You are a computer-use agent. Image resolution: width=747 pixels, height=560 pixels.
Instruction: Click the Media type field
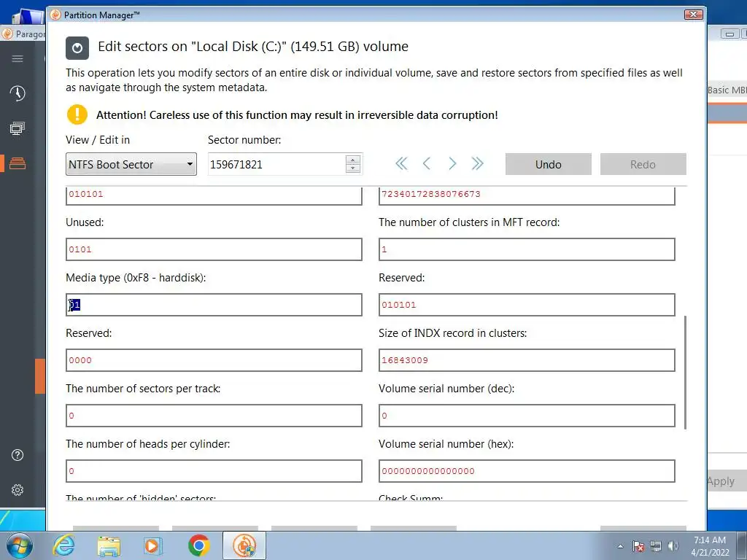pyautogui.click(x=214, y=305)
